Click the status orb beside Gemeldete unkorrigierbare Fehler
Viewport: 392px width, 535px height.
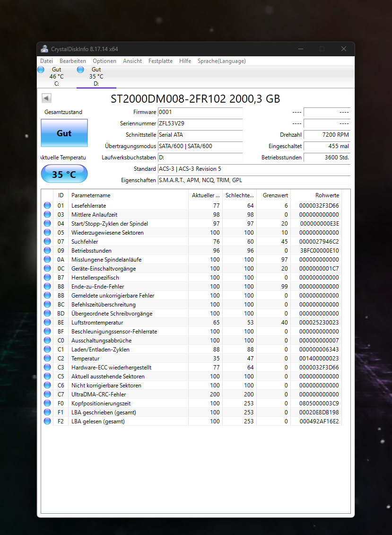(x=47, y=295)
